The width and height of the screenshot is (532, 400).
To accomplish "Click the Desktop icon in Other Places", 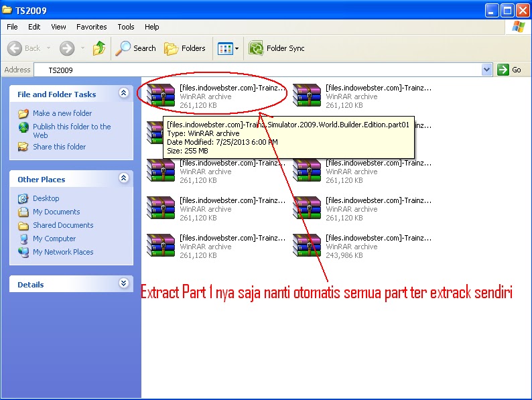I will point(23,198).
